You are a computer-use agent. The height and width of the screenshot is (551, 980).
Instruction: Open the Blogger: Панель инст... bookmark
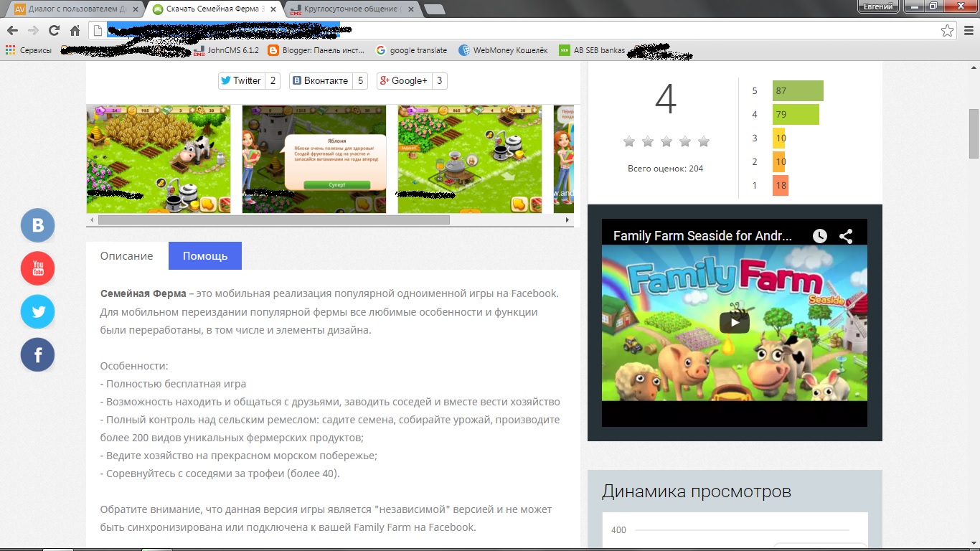[316, 50]
